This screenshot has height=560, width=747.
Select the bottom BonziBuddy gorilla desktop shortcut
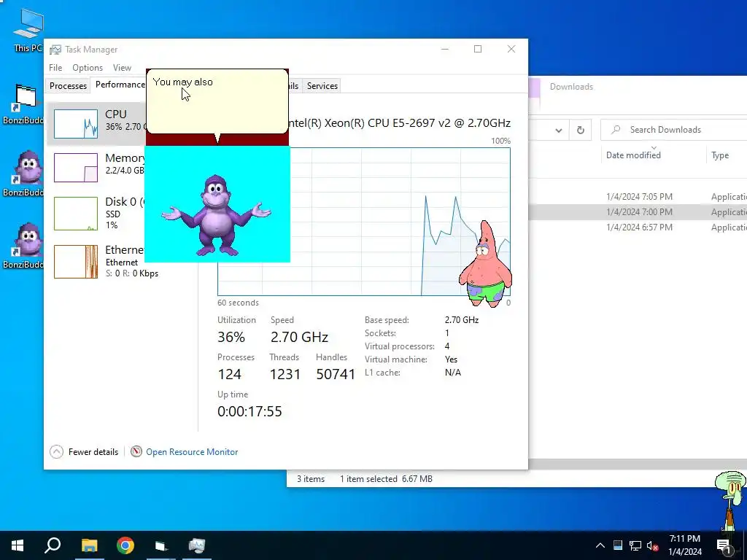[x=24, y=246]
